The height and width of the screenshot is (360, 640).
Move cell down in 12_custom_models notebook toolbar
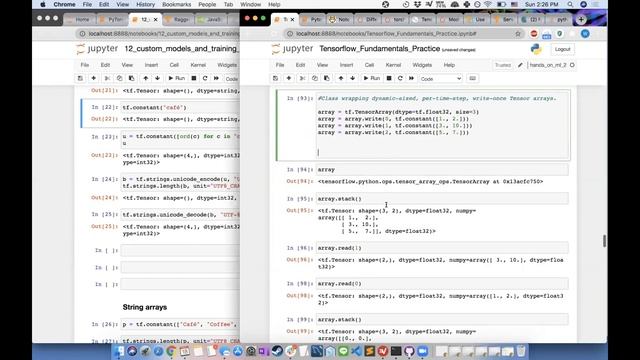(158, 78)
